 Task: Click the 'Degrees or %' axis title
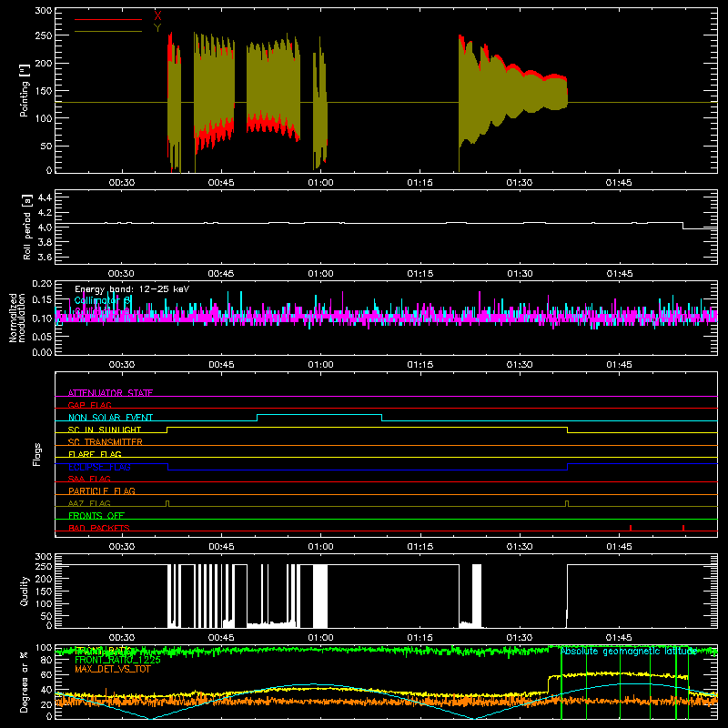[x=25, y=682]
